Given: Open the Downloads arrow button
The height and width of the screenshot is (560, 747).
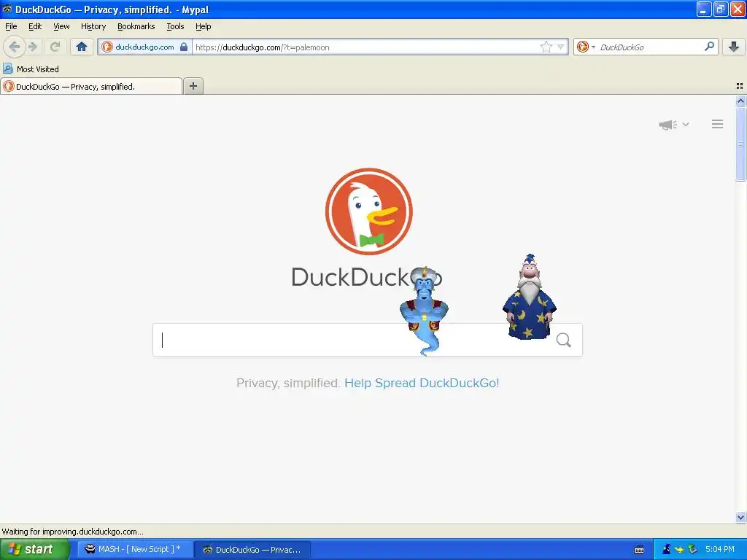Looking at the screenshot, I should pyautogui.click(x=734, y=47).
